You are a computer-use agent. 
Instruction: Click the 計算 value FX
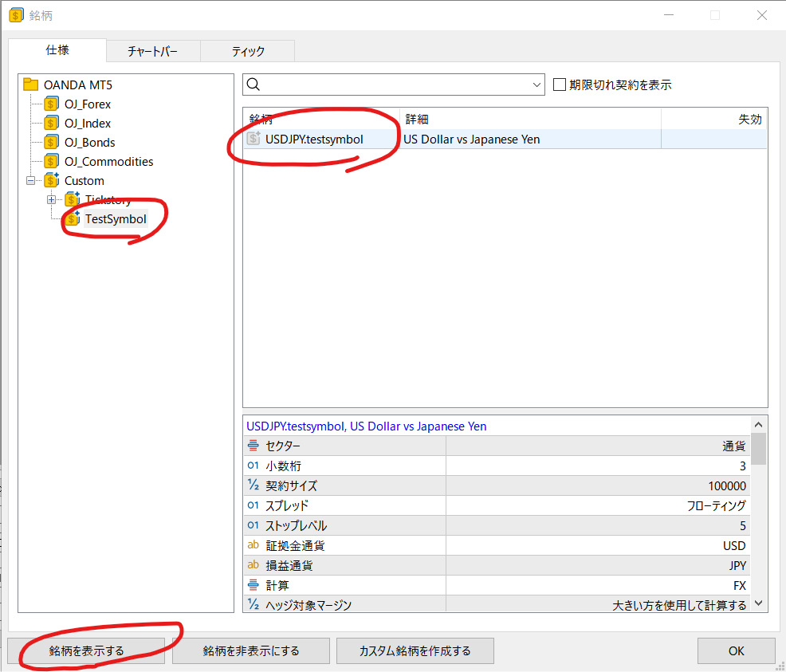pyautogui.click(x=740, y=585)
